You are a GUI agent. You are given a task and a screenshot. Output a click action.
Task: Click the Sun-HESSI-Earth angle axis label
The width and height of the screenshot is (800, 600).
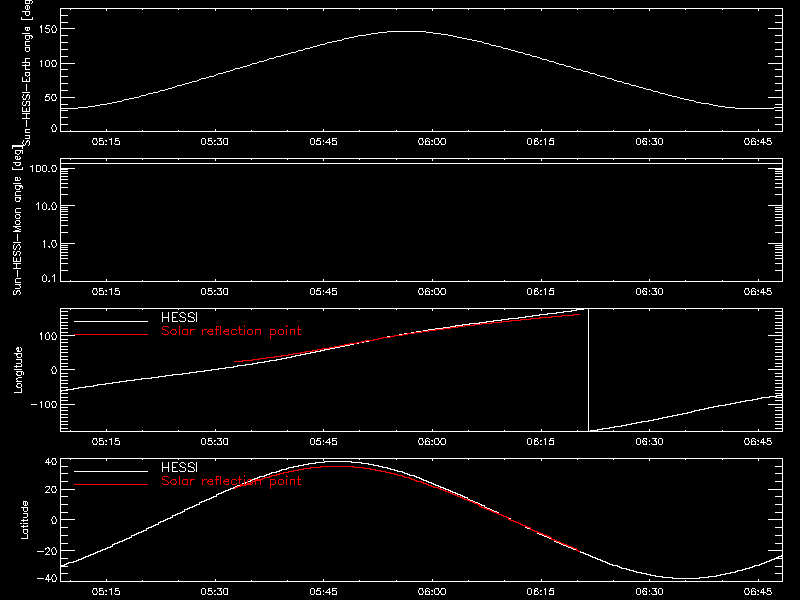27,71
